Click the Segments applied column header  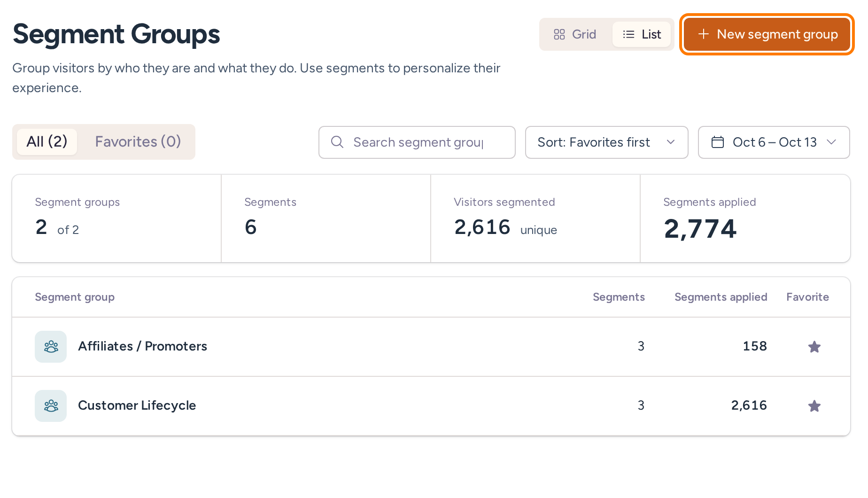point(721,297)
